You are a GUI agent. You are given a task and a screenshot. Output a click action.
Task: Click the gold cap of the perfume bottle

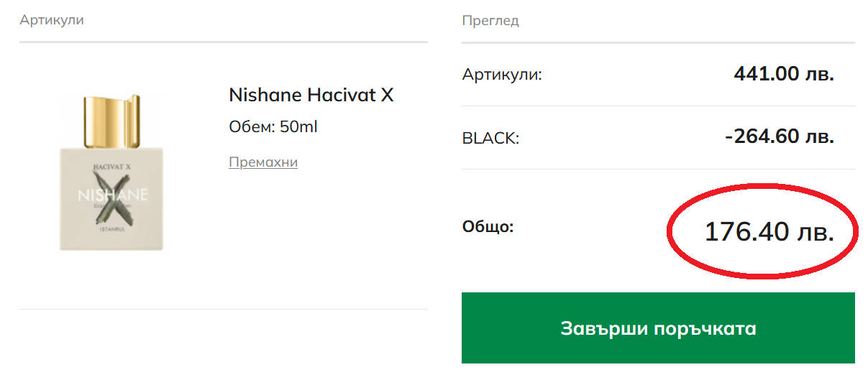point(111,119)
